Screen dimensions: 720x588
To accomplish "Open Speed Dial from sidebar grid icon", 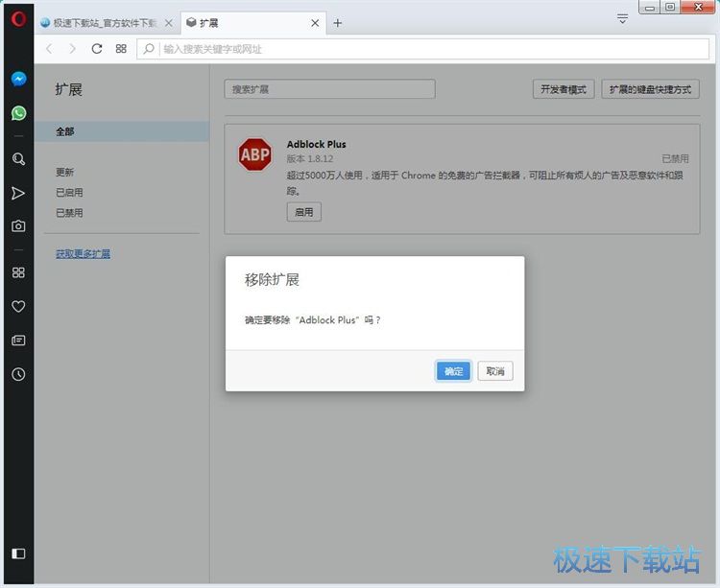I will [x=18, y=273].
